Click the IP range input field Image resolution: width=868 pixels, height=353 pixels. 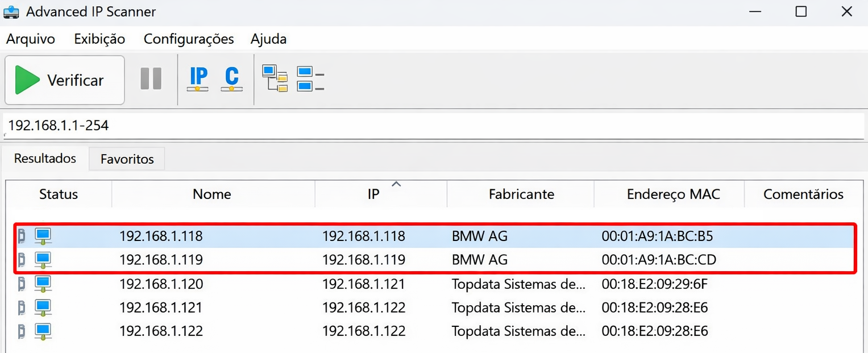coord(432,126)
